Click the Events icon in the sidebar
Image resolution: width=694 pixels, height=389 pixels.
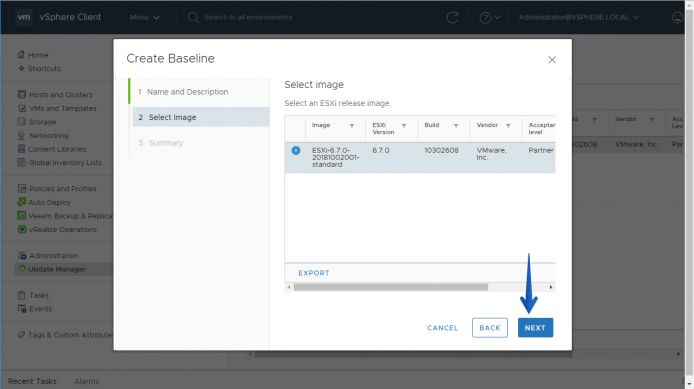pos(22,308)
